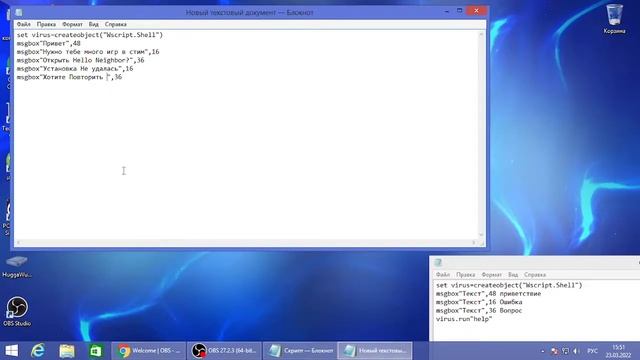Show hidden tray icons arrow
Viewport: 640px width, 360px height.
[542, 351]
